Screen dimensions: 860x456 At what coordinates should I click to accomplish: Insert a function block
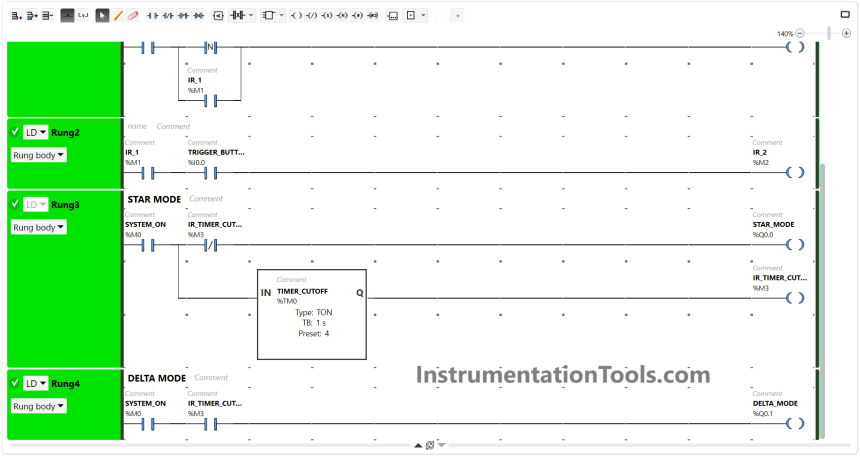(x=268, y=15)
